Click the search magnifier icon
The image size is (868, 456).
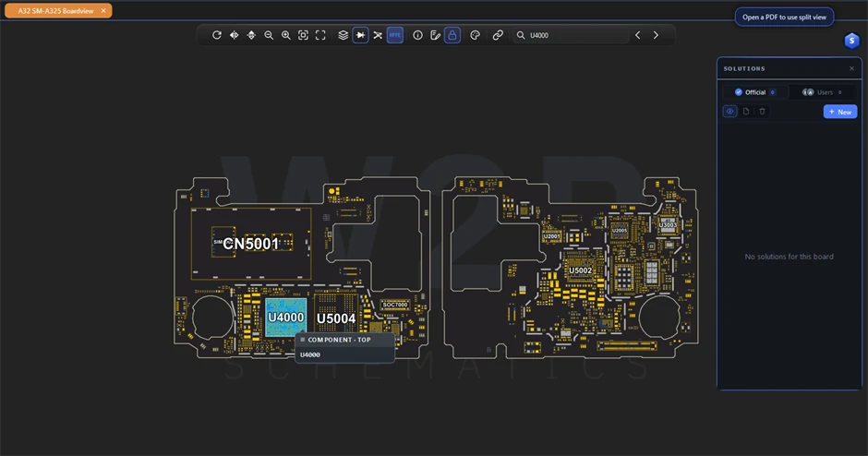(521, 35)
